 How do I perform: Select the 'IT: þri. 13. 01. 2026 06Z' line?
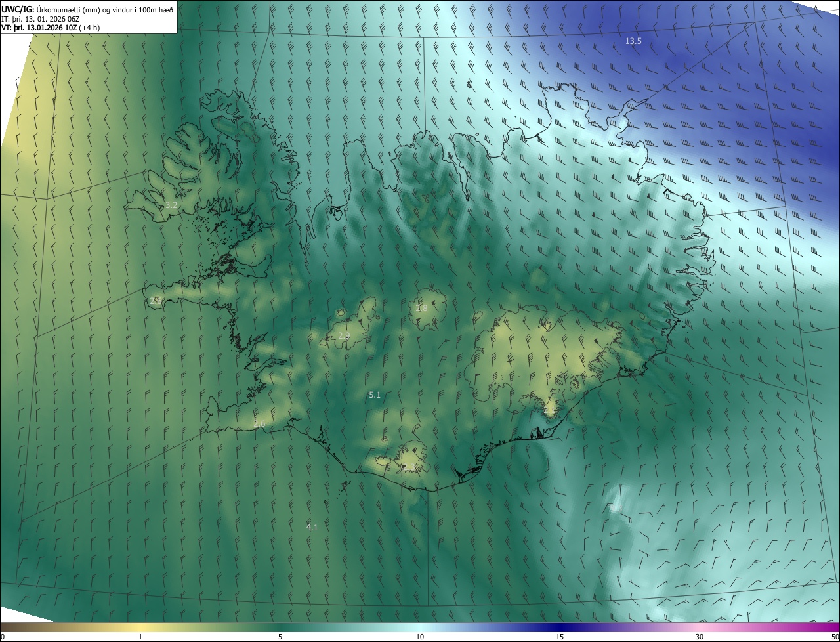40,19
